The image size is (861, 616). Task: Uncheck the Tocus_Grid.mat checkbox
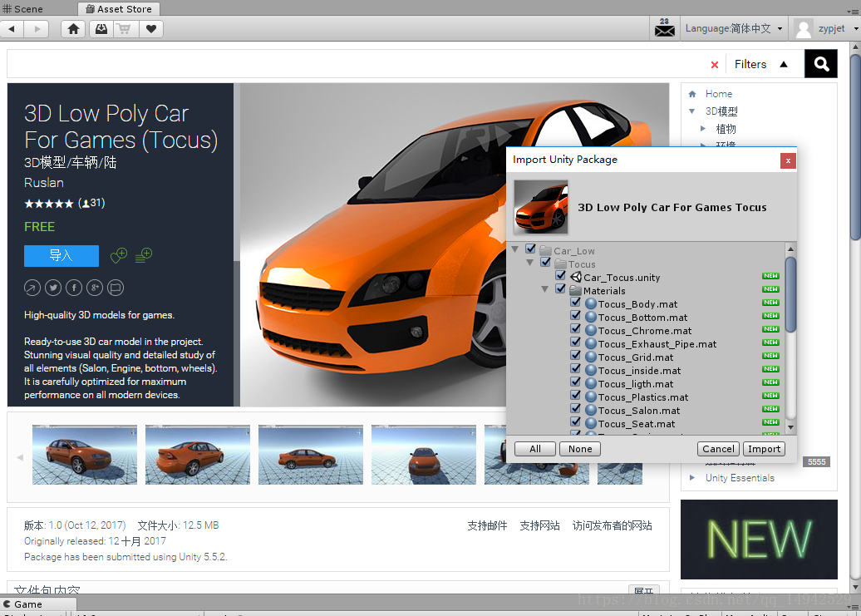pyautogui.click(x=575, y=355)
